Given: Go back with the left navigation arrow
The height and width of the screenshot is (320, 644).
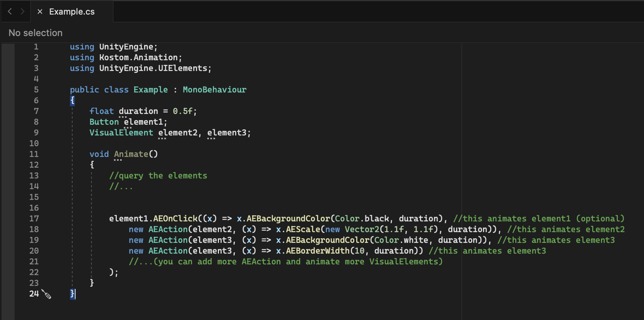Looking at the screenshot, I should [x=10, y=12].
